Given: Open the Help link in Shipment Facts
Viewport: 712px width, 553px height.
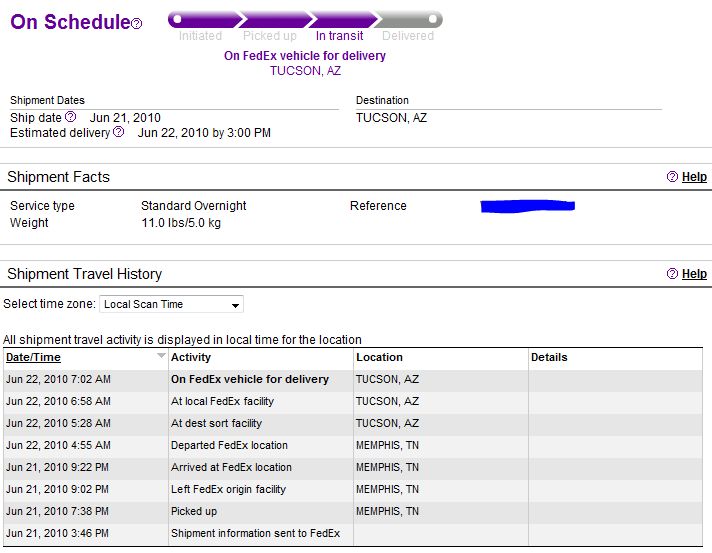Looking at the screenshot, I should [694, 177].
